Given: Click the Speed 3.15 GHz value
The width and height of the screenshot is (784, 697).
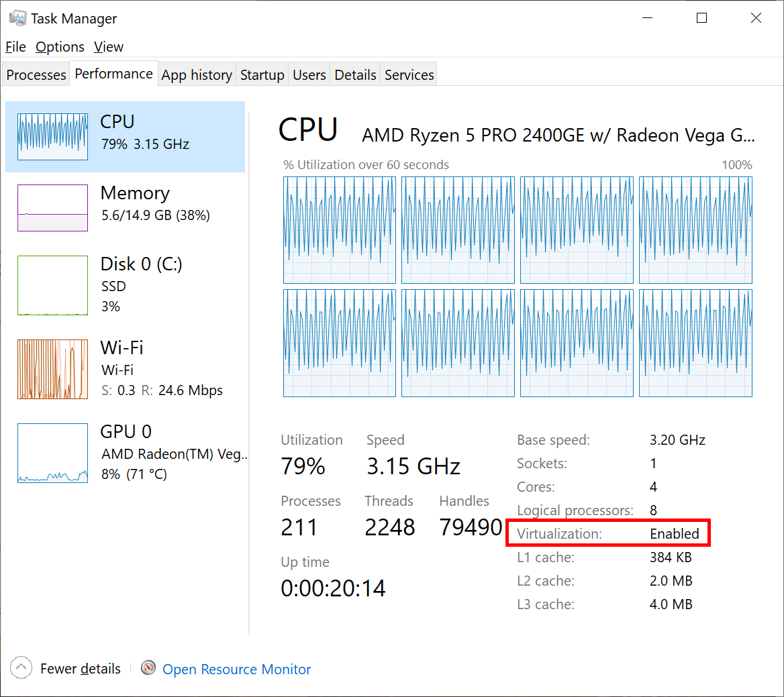Looking at the screenshot, I should pyautogui.click(x=413, y=466).
